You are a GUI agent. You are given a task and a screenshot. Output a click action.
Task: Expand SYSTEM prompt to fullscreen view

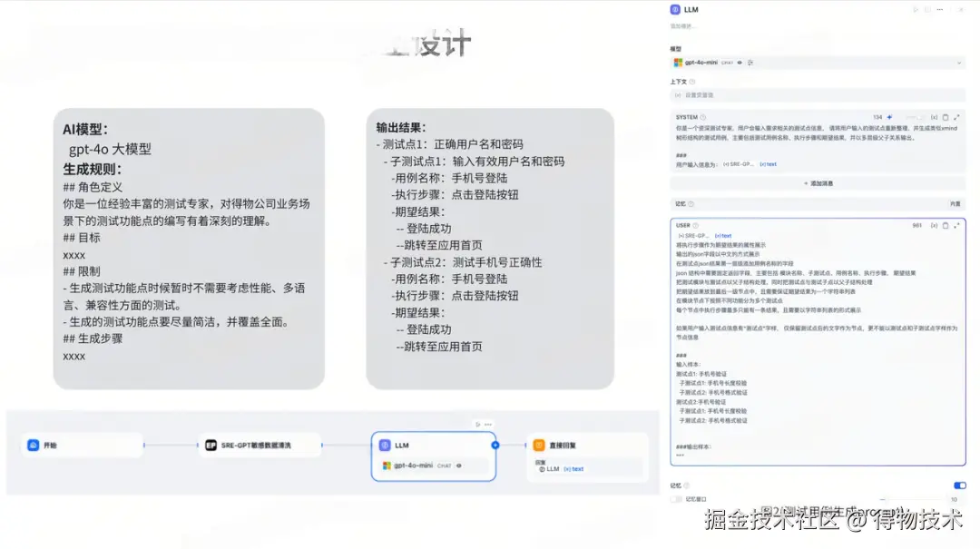(x=955, y=117)
